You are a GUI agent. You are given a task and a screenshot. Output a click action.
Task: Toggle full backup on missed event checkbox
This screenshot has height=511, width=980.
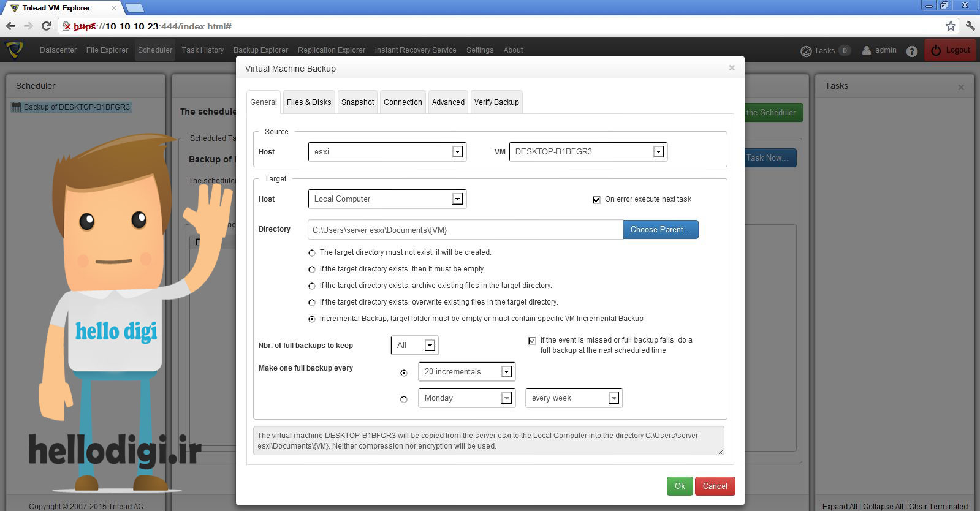click(532, 340)
